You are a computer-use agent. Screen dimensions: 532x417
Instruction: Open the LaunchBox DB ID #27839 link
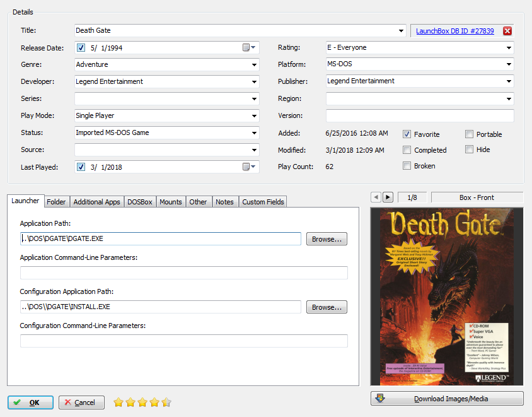coord(454,31)
